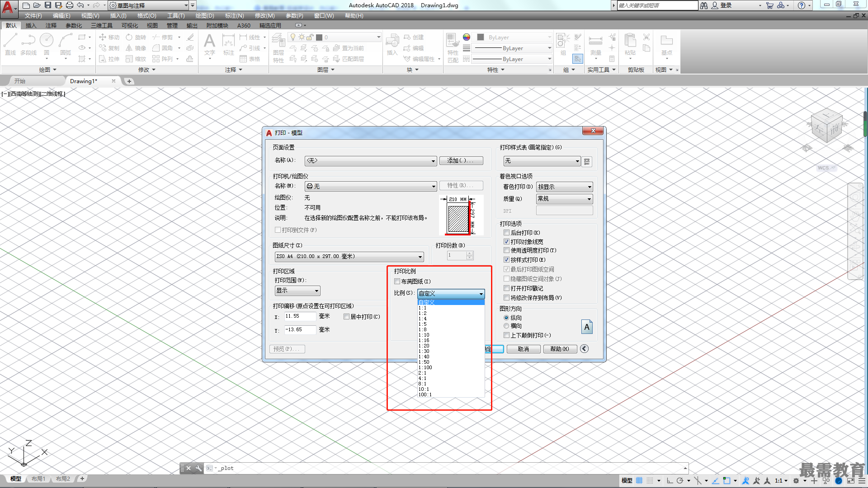Toggle the grid display icon in status bar
868x488 pixels.
(x=639, y=480)
